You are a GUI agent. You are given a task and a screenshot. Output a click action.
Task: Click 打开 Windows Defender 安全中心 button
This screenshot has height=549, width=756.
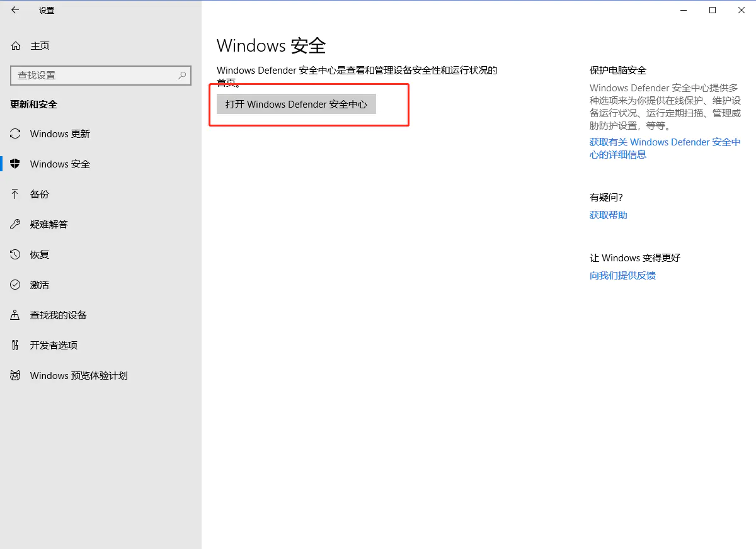point(296,104)
